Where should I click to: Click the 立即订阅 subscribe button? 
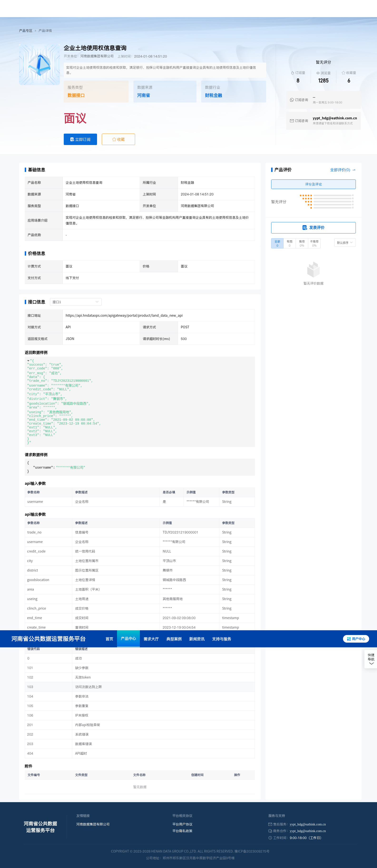pos(80,139)
